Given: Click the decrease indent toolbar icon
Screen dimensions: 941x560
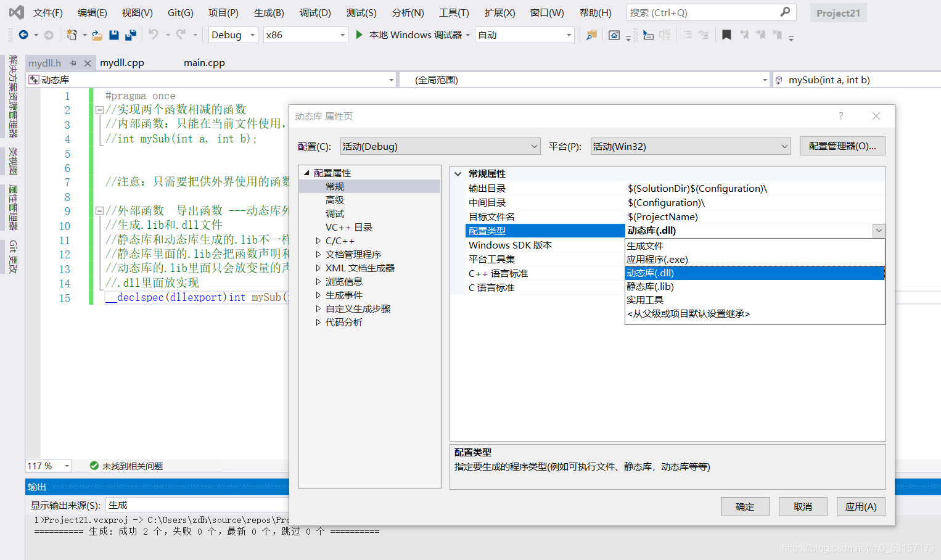Looking at the screenshot, I should click(687, 35).
